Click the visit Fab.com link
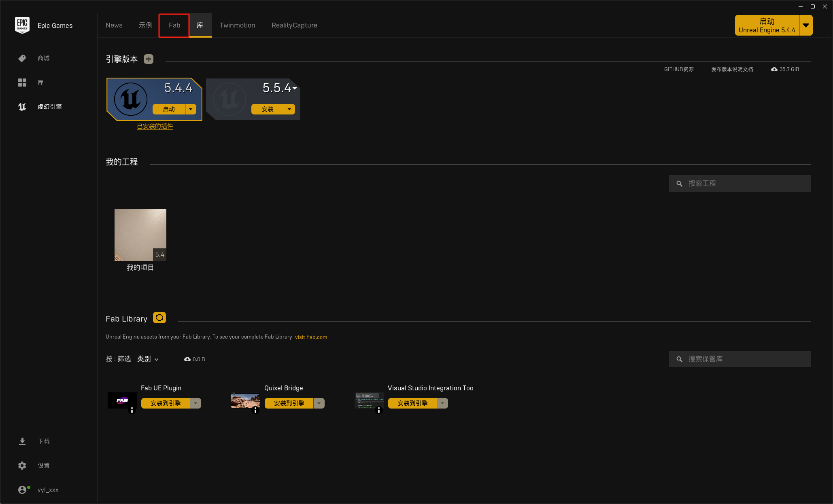 pyautogui.click(x=311, y=337)
